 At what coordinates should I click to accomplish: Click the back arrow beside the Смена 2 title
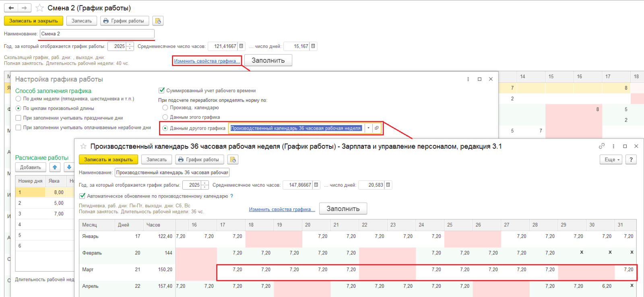click(11, 8)
